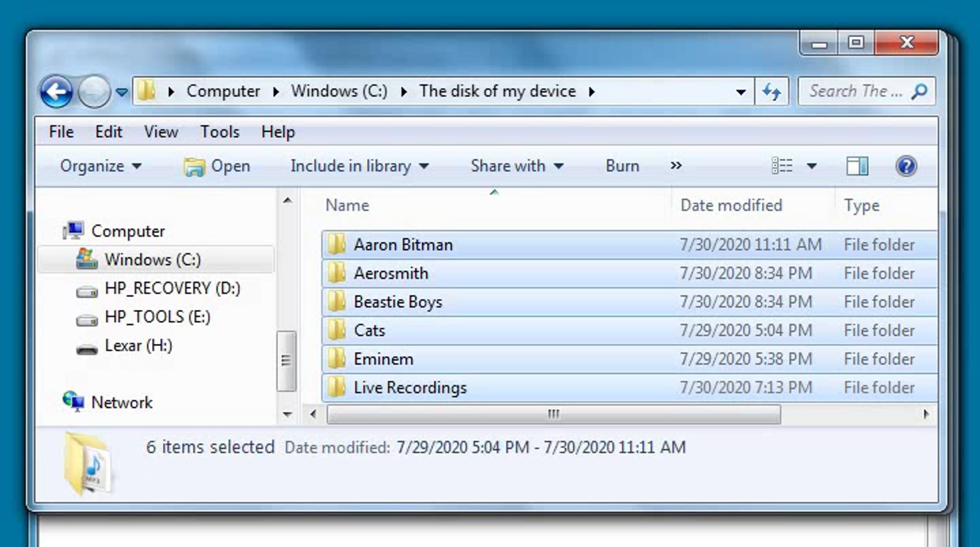This screenshot has width=980, height=547.
Task: Select the Cats folder name
Action: click(369, 330)
